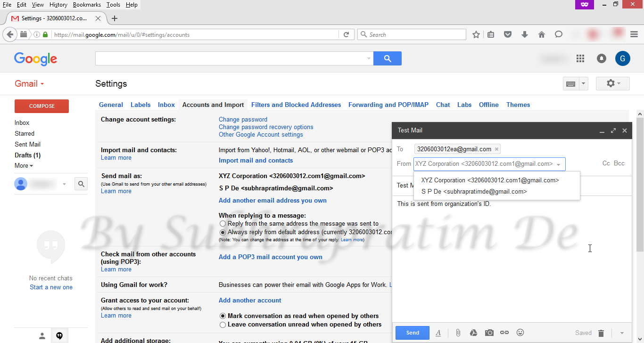
Task: Click the blue Google search magnifier button
Action: pyautogui.click(x=388, y=58)
